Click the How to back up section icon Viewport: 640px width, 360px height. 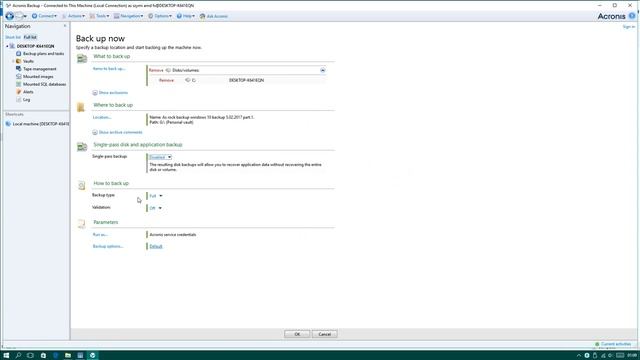click(82, 185)
